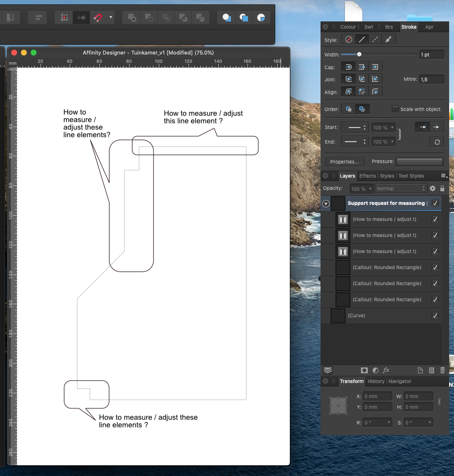Click the swap arrowheads icon

click(437, 142)
